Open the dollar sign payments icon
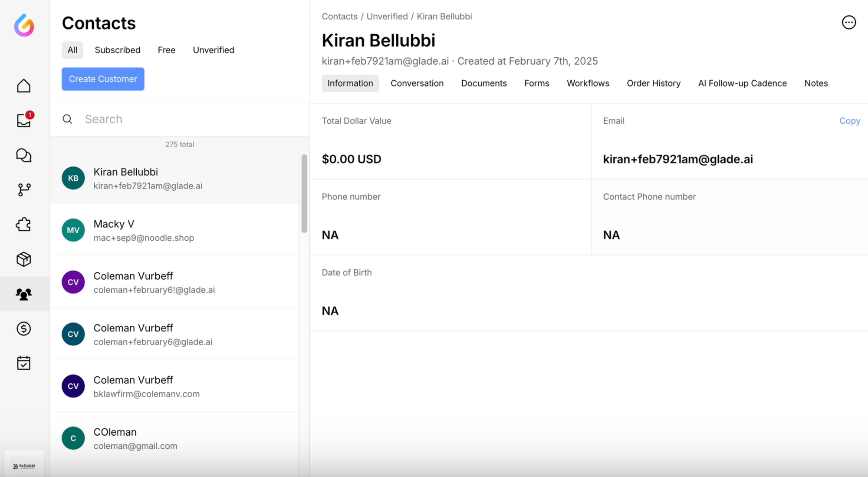The image size is (868, 477). click(x=24, y=328)
